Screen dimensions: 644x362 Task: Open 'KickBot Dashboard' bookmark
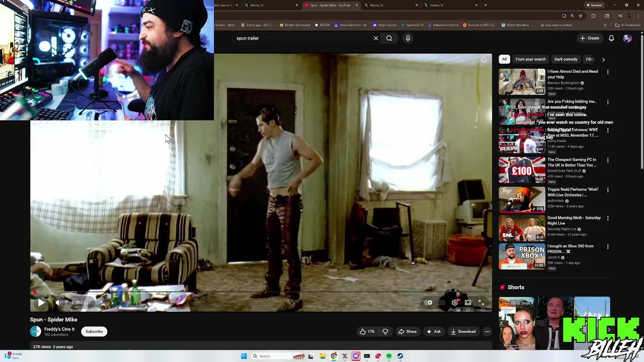point(294,25)
